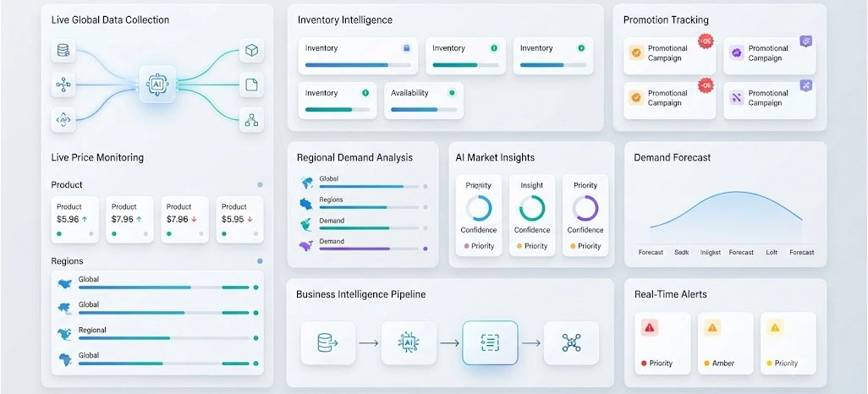
Task: Click the red alert triangle icon
Action: click(x=650, y=327)
